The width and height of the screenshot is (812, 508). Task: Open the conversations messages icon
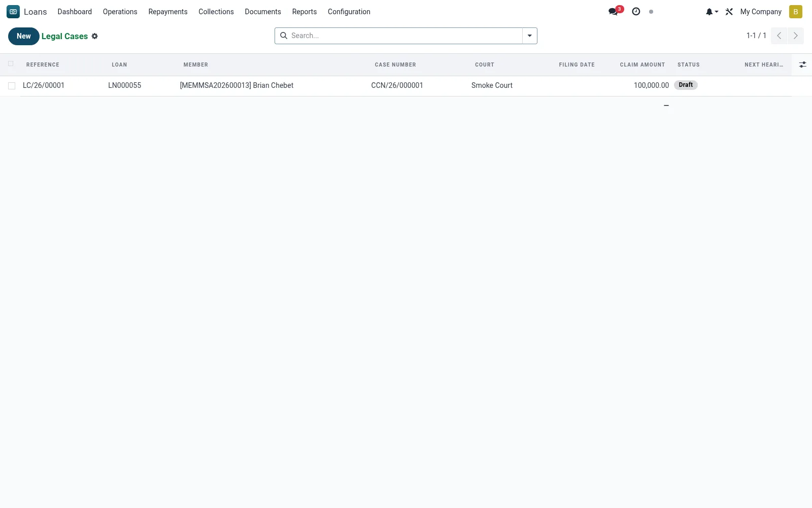(x=614, y=12)
